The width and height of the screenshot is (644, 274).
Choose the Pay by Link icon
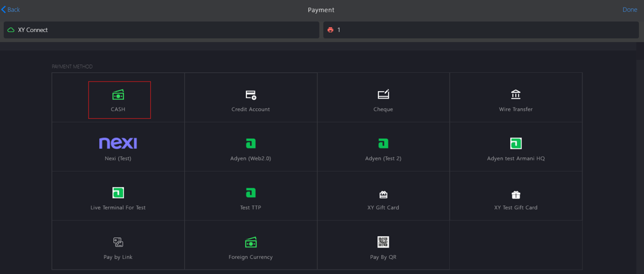118,243
